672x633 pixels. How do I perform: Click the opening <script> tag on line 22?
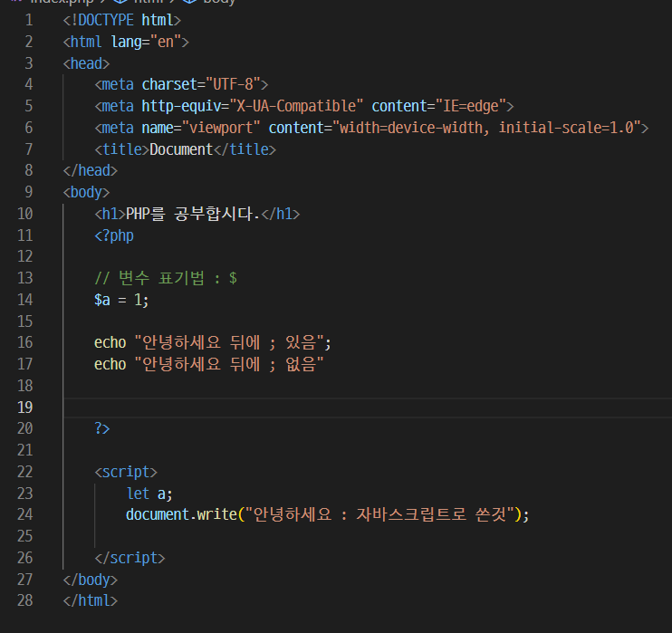pyautogui.click(x=126, y=472)
